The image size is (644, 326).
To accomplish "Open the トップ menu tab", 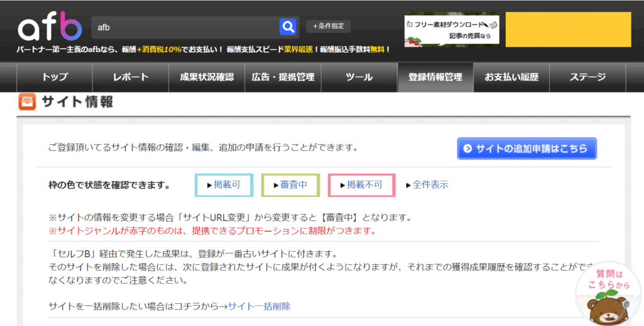I will coord(55,77).
